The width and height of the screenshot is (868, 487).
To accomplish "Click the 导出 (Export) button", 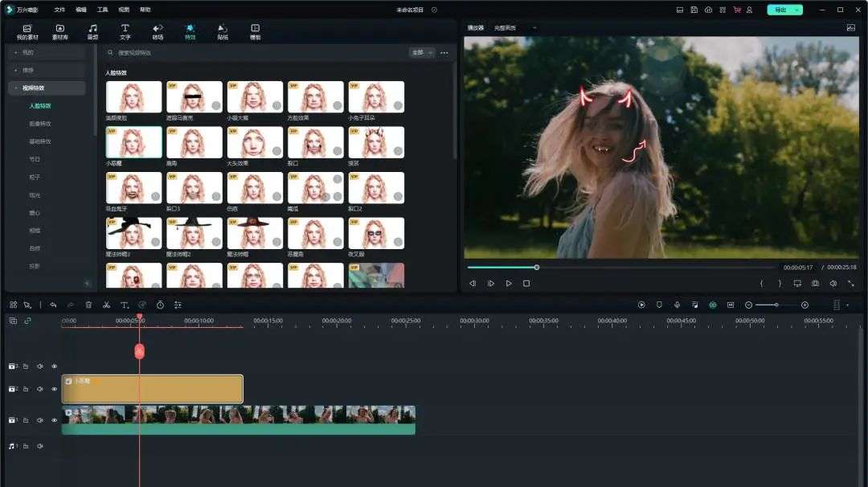I will (780, 10).
